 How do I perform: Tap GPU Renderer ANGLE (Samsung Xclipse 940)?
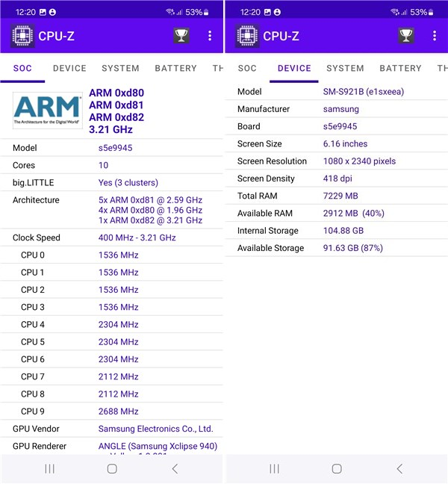tap(158, 447)
